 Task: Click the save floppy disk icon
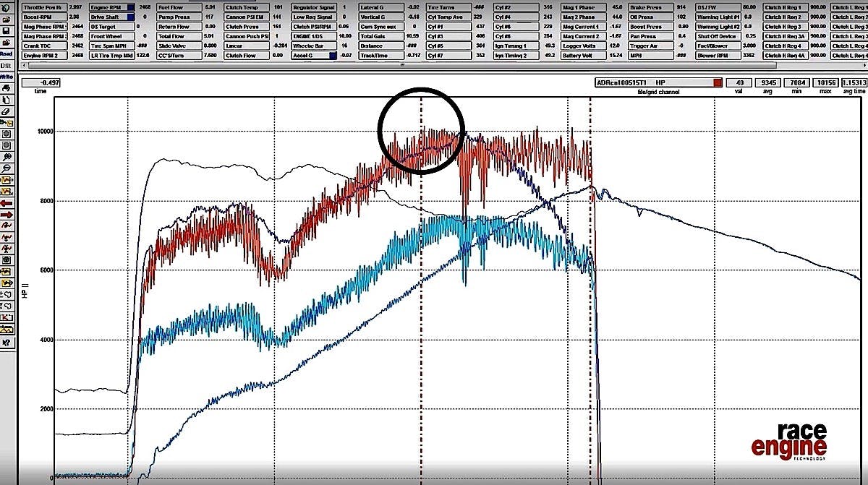pos(6,31)
